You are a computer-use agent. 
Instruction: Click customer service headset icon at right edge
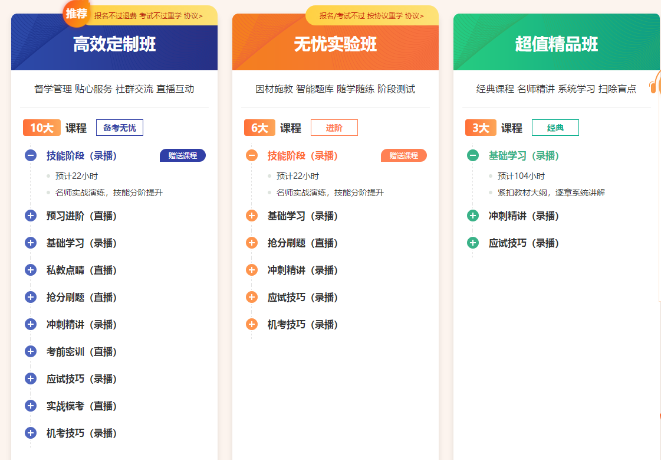655,85
